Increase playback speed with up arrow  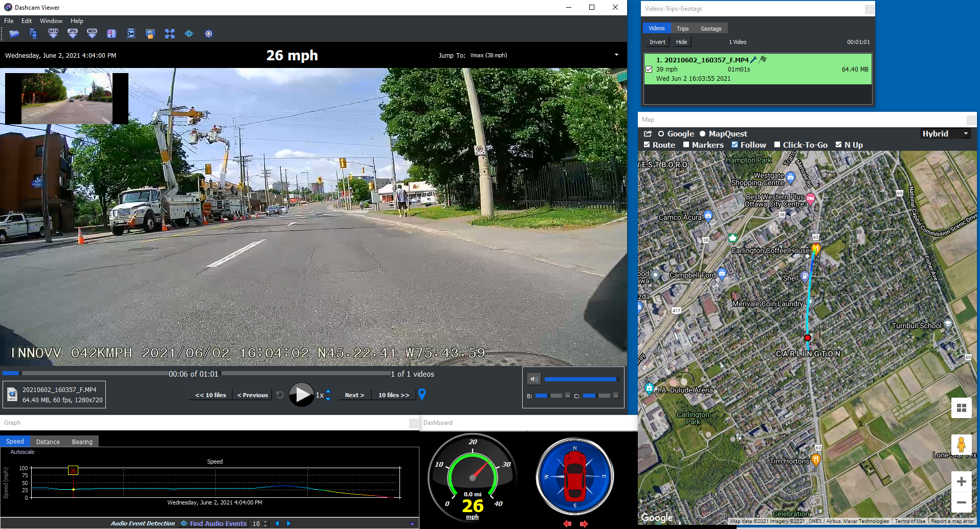pyautogui.click(x=328, y=392)
